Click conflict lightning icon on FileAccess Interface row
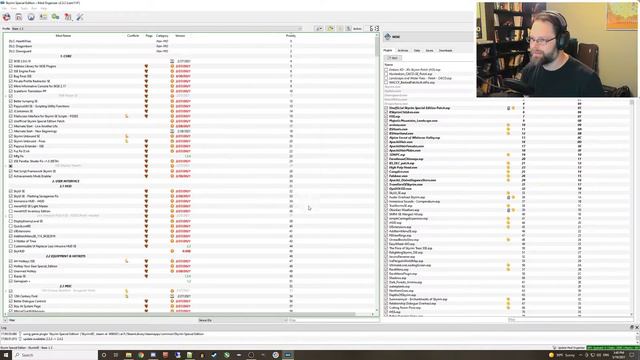Viewport: 640px width, 360px height. tap(127, 116)
